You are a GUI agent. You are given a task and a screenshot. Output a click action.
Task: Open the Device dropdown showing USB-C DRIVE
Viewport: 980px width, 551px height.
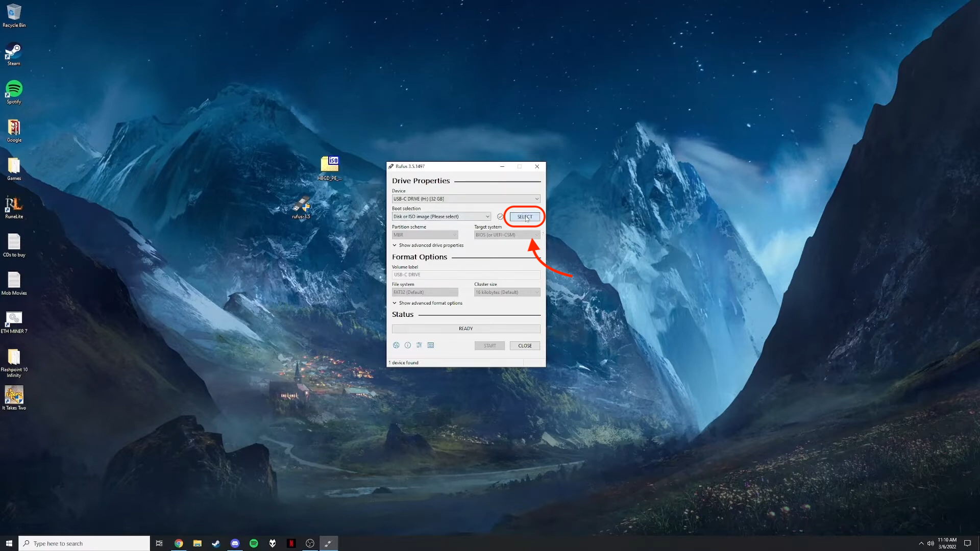pyautogui.click(x=465, y=199)
